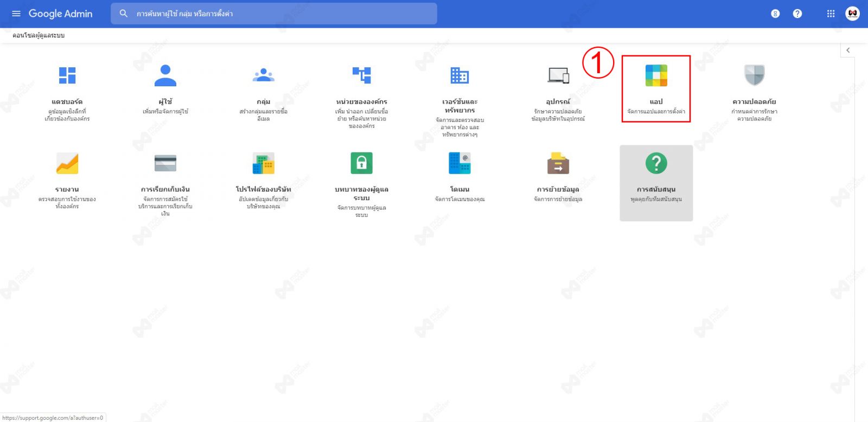Click the การเรียกเก็บเงิน title text
The height and width of the screenshot is (422, 868).
point(165,190)
